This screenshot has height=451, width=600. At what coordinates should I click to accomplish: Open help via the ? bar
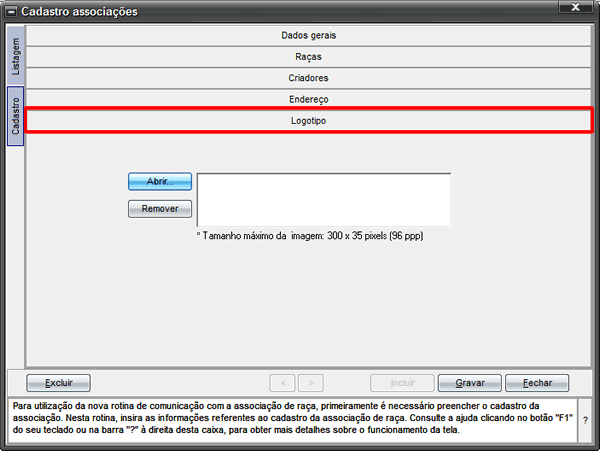coord(585,420)
